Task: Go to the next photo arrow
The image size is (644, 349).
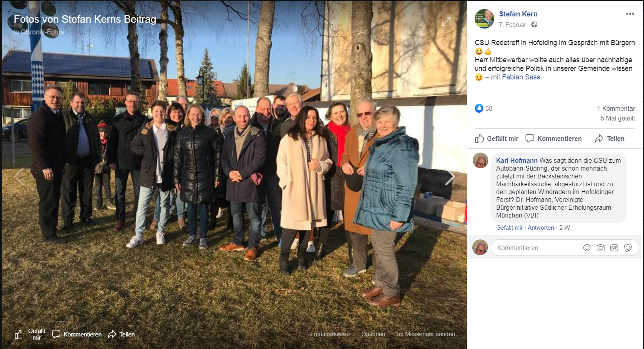Action: 450,177
